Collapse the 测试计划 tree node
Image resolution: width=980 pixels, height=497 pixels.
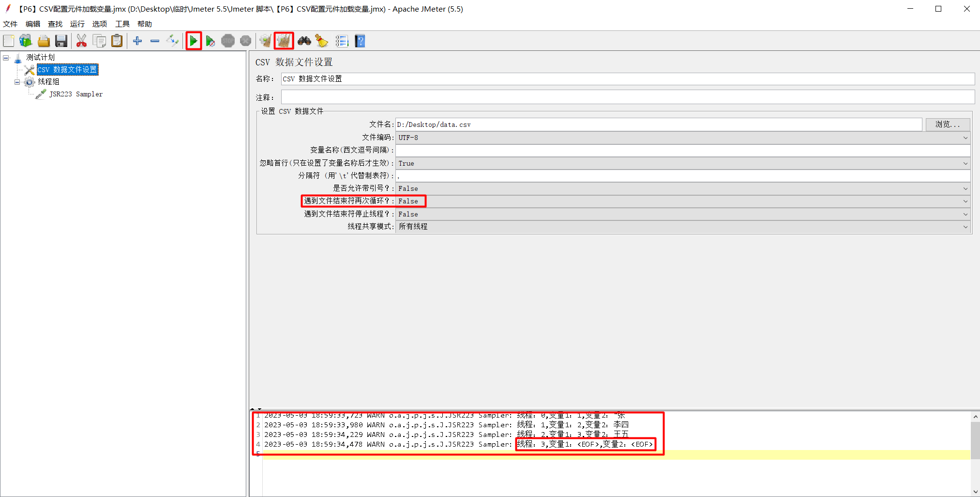(6, 58)
